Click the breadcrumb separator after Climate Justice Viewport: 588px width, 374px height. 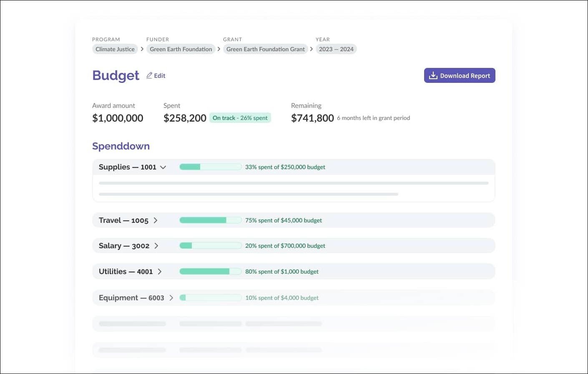(x=142, y=49)
